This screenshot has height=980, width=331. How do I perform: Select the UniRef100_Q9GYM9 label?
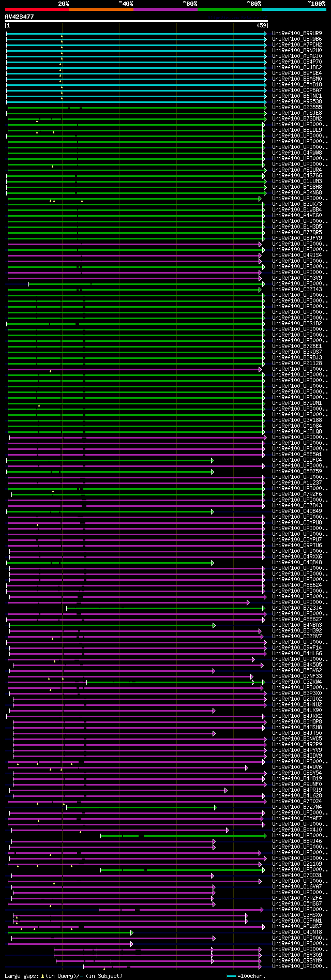click(x=297, y=961)
